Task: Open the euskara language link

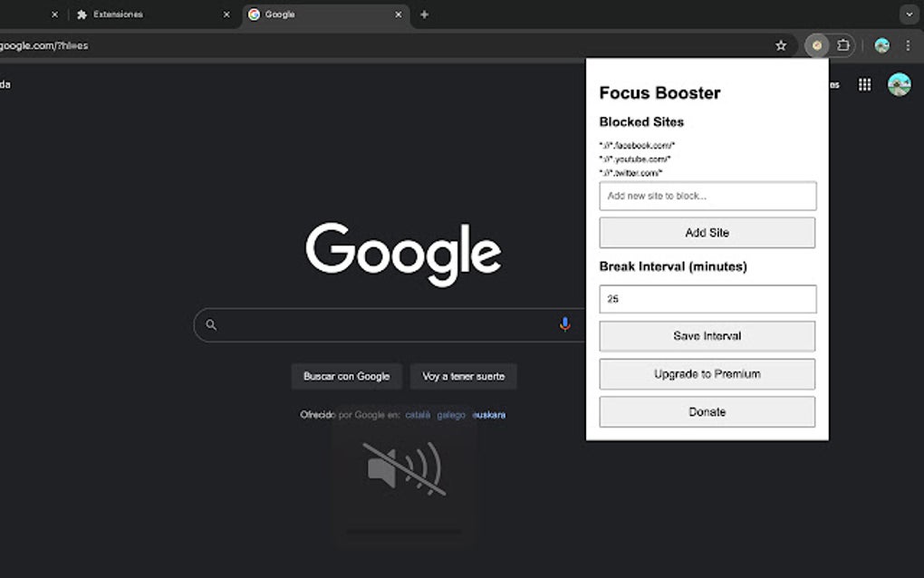Action: tap(489, 414)
